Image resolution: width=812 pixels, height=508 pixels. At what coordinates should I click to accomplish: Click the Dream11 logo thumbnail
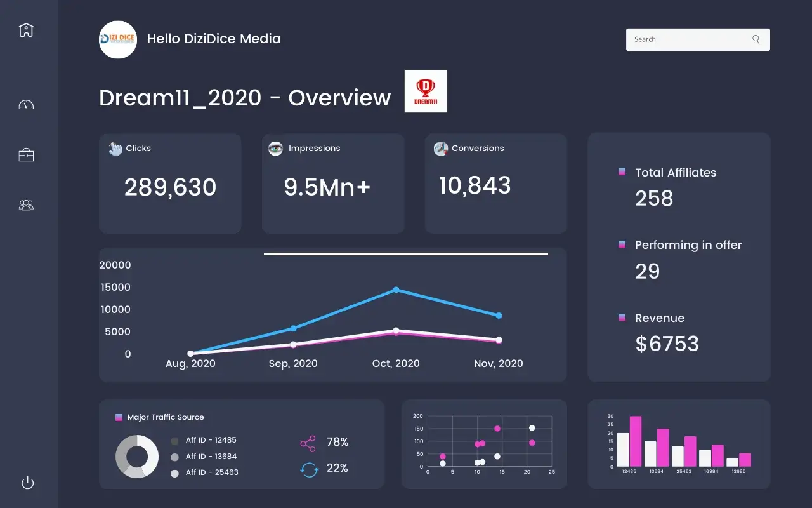click(425, 91)
